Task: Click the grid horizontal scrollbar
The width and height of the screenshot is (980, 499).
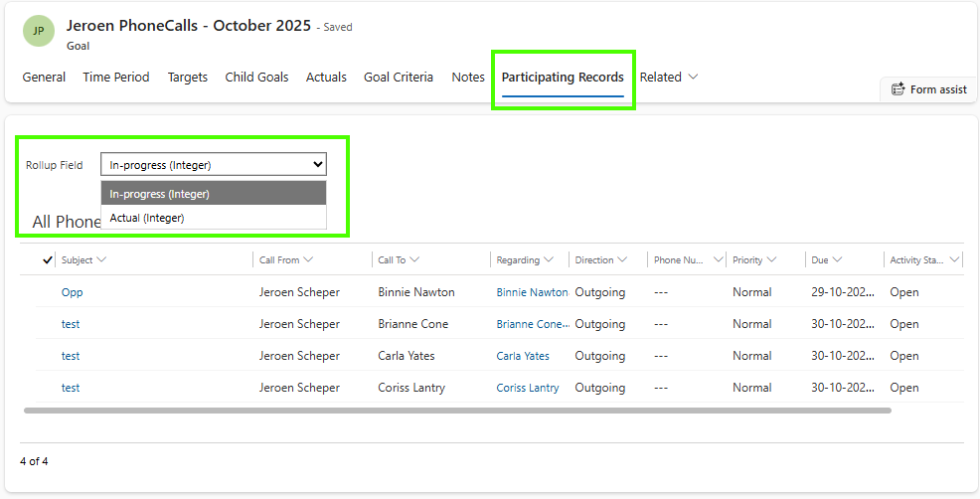Action: click(x=457, y=410)
